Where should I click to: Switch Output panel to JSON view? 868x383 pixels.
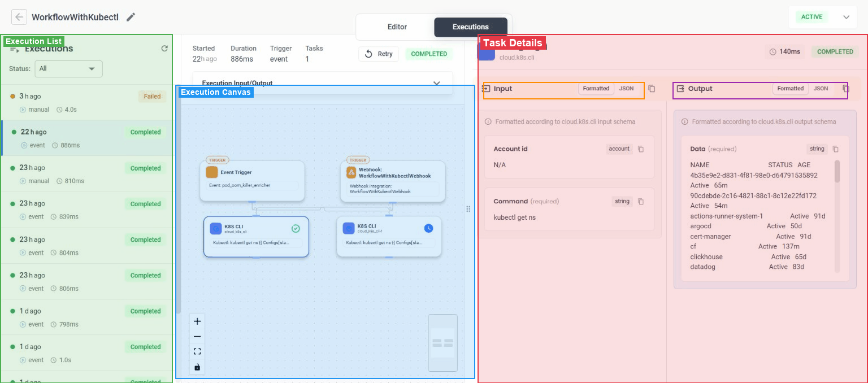tap(821, 88)
